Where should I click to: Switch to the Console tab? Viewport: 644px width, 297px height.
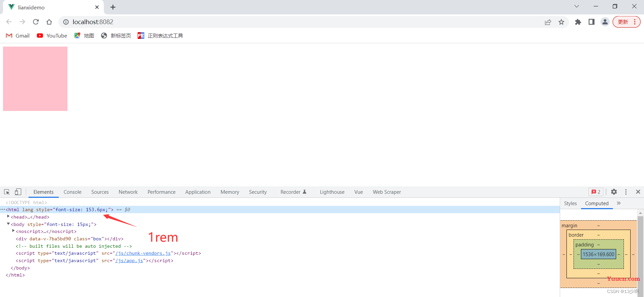[x=72, y=192]
